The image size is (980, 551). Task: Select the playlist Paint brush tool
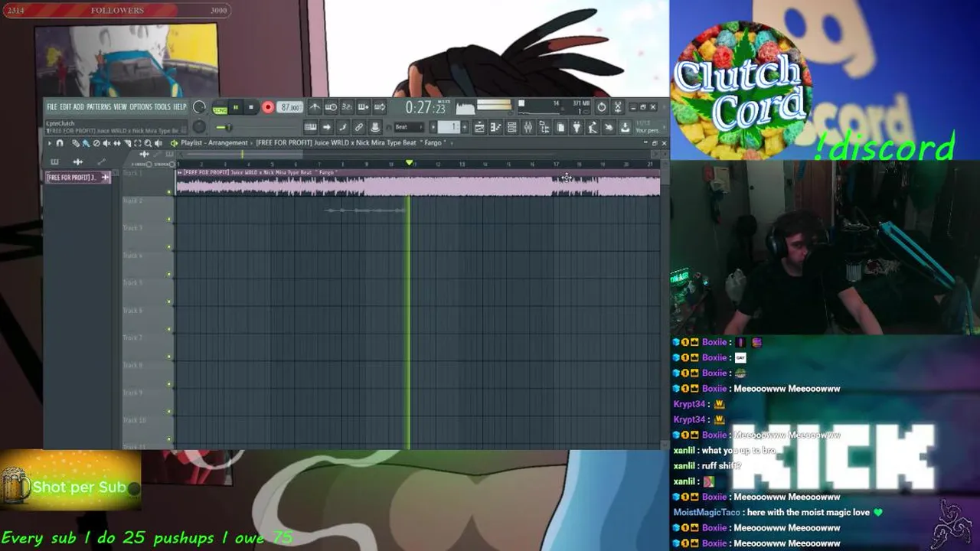pyautogui.click(x=86, y=142)
